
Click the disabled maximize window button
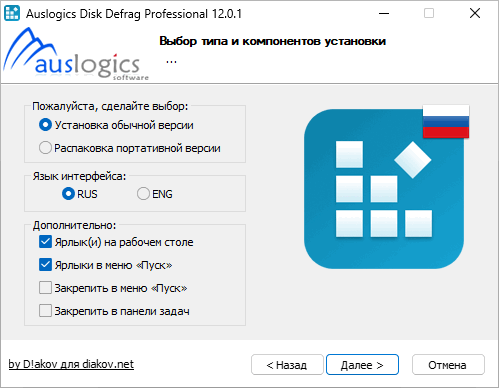(429, 13)
